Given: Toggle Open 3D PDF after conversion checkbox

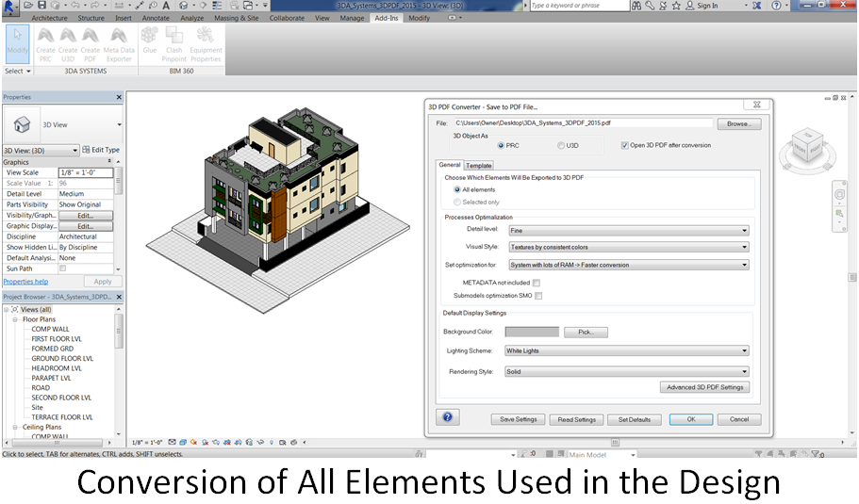Looking at the screenshot, I should pyautogui.click(x=624, y=146).
